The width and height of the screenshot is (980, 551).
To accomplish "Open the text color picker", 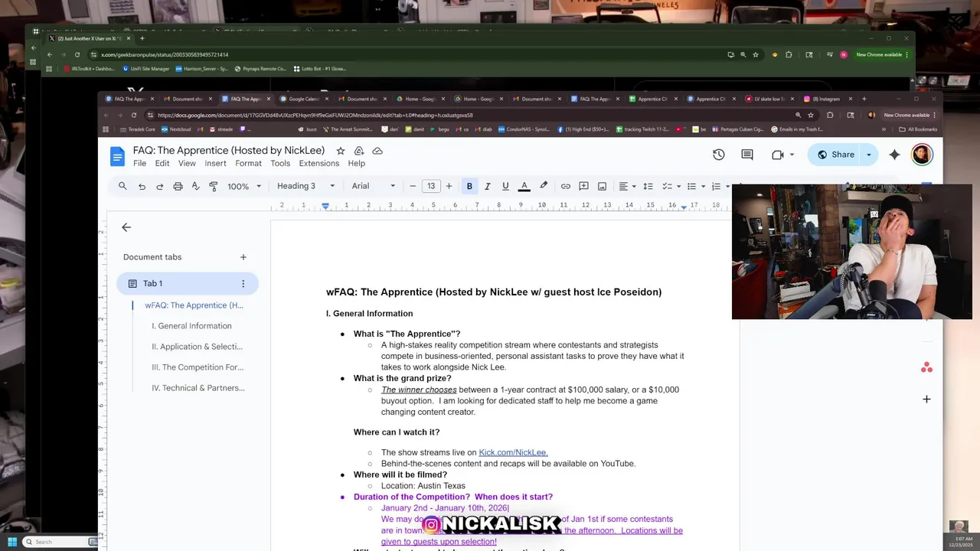I will [524, 186].
